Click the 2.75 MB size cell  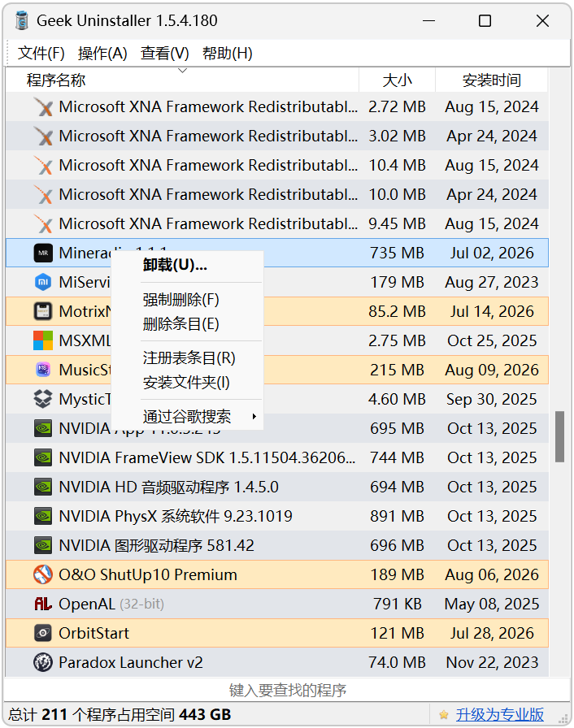click(x=397, y=340)
